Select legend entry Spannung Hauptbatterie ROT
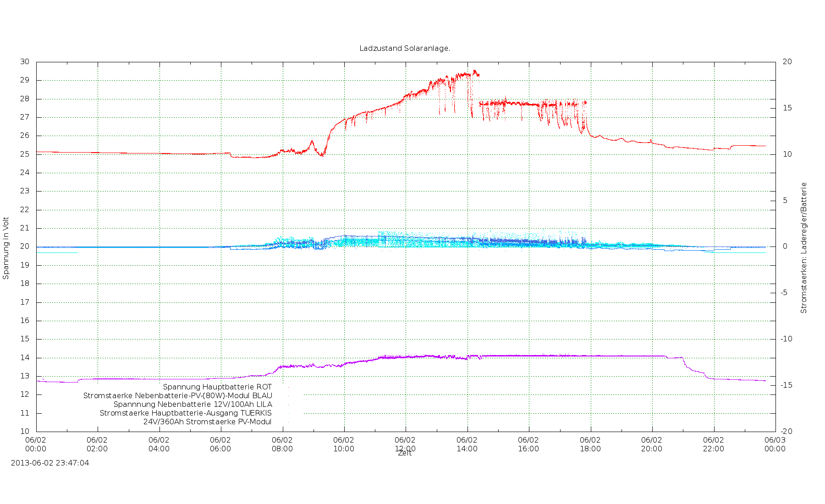825x504 pixels. click(x=217, y=387)
